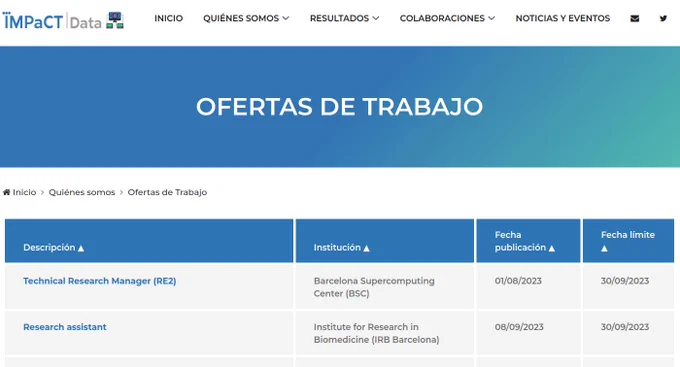Sort by Institución arrow
This screenshot has width=680, height=367.
click(x=366, y=248)
